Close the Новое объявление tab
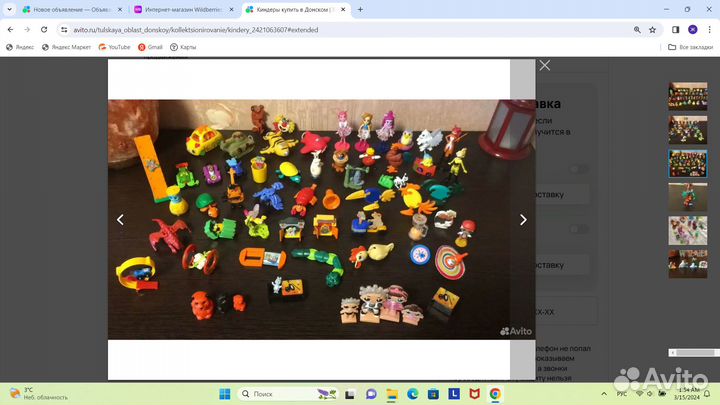This screenshot has width=720, height=405. 120,9
